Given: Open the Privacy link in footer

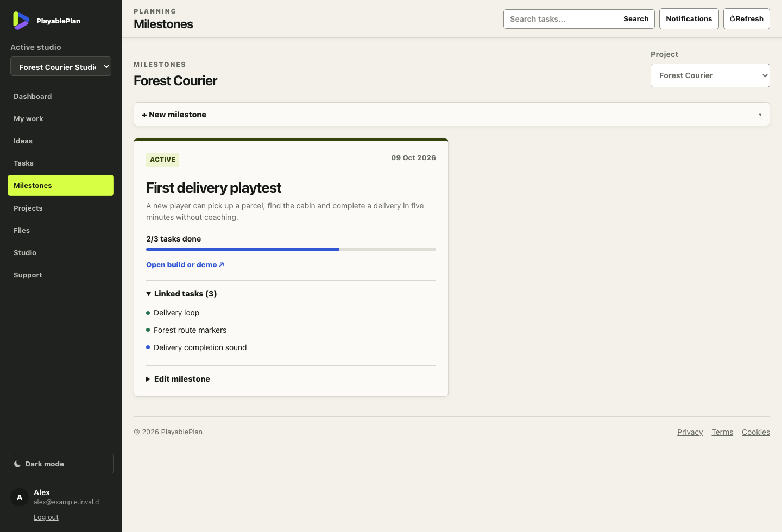Looking at the screenshot, I should tap(690, 432).
